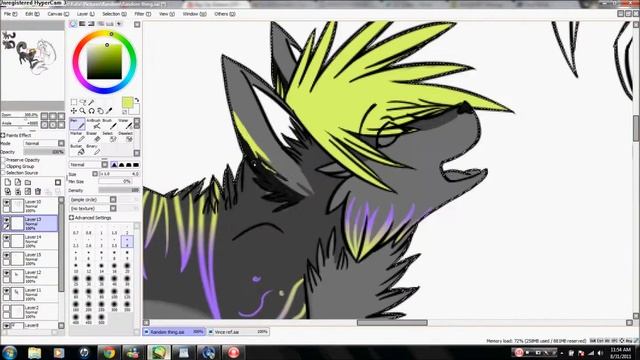This screenshot has height=360, width=640.
Task: Hide Layer10 with its eye toggle
Action: 7,202
